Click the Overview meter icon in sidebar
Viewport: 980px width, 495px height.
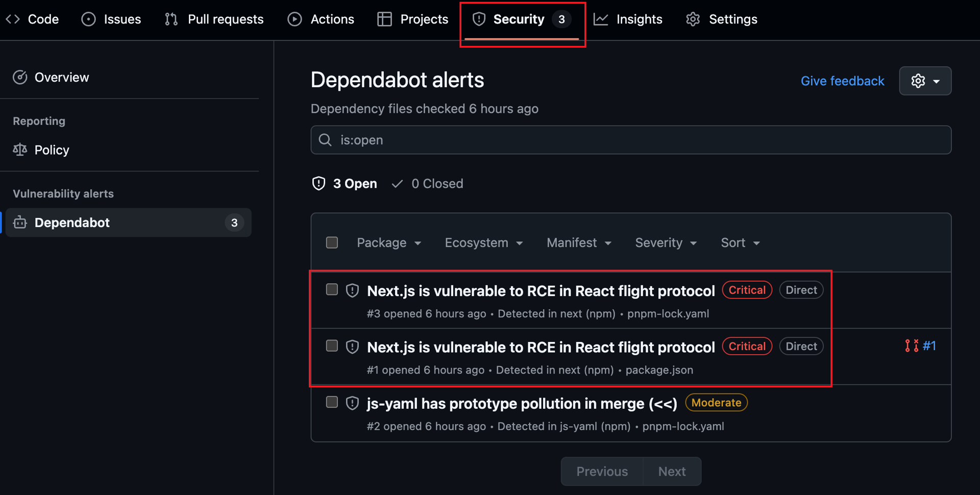point(20,78)
